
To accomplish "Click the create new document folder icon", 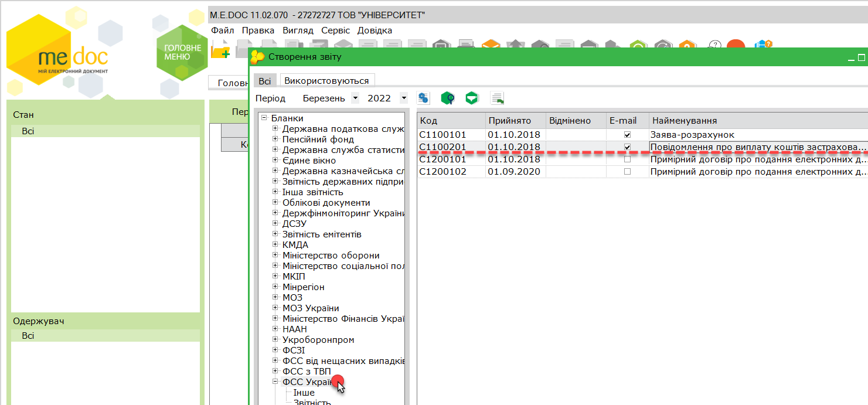I will click(x=220, y=50).
